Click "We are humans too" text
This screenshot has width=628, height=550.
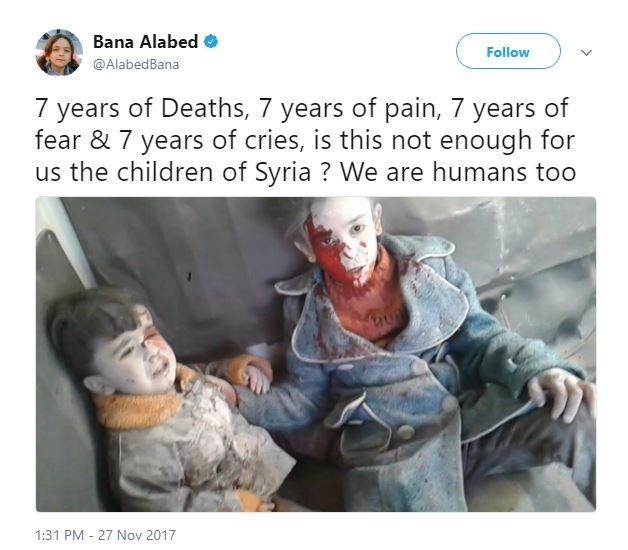pyautogui.click(x=458, y=172)
